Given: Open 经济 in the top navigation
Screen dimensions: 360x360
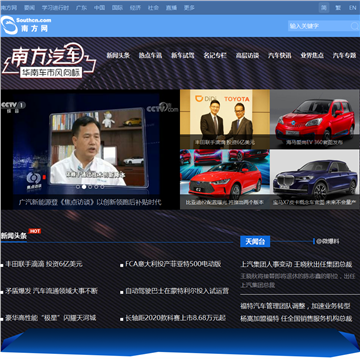Looking at the screenshot, I should pos(135,8).
